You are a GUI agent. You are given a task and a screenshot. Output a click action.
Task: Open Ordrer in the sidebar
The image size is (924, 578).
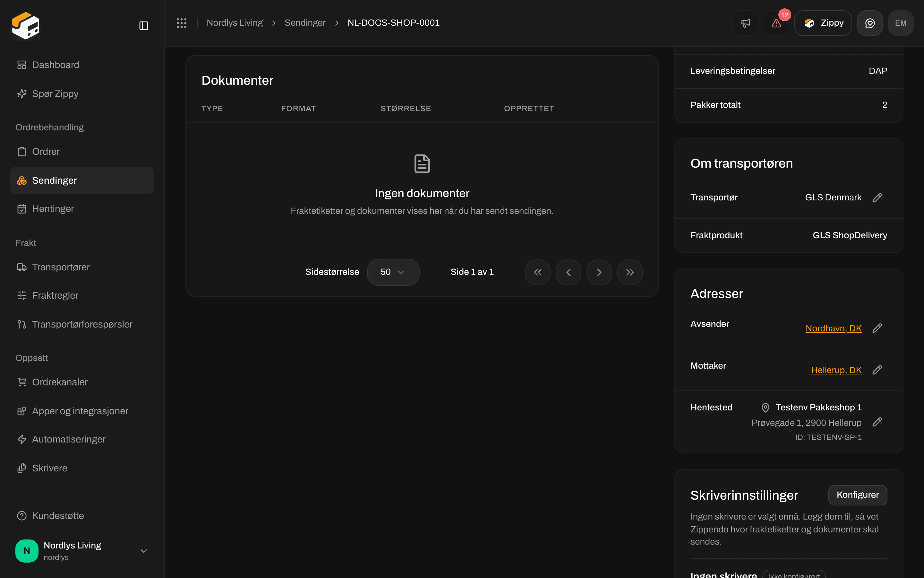[82, 151]
